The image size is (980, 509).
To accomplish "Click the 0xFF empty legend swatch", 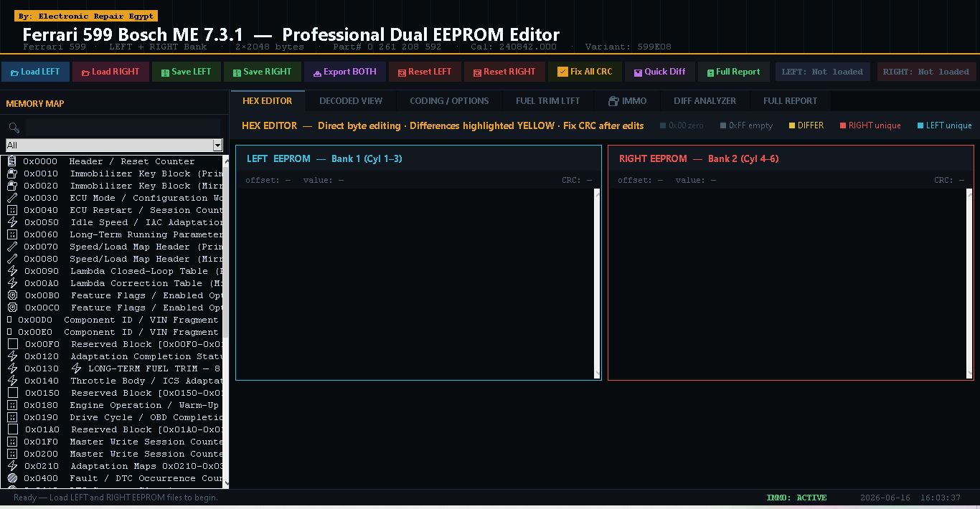I will point(723,125).
